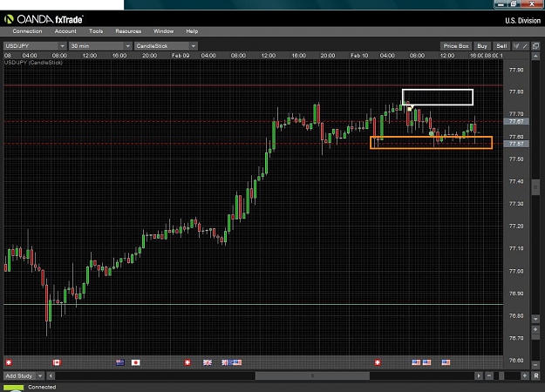Click the horizontal zoom slider handle

501,375
